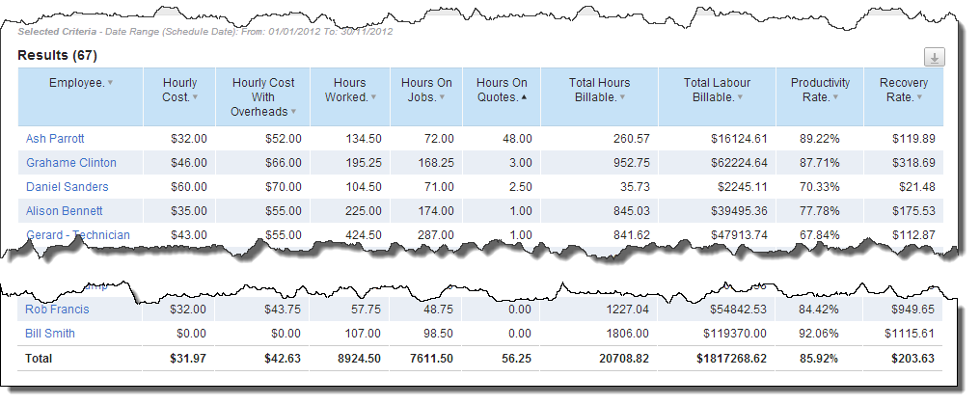Click the download export icon above table
The width and height of the screenshot is (980, 404).
point(933,57)
